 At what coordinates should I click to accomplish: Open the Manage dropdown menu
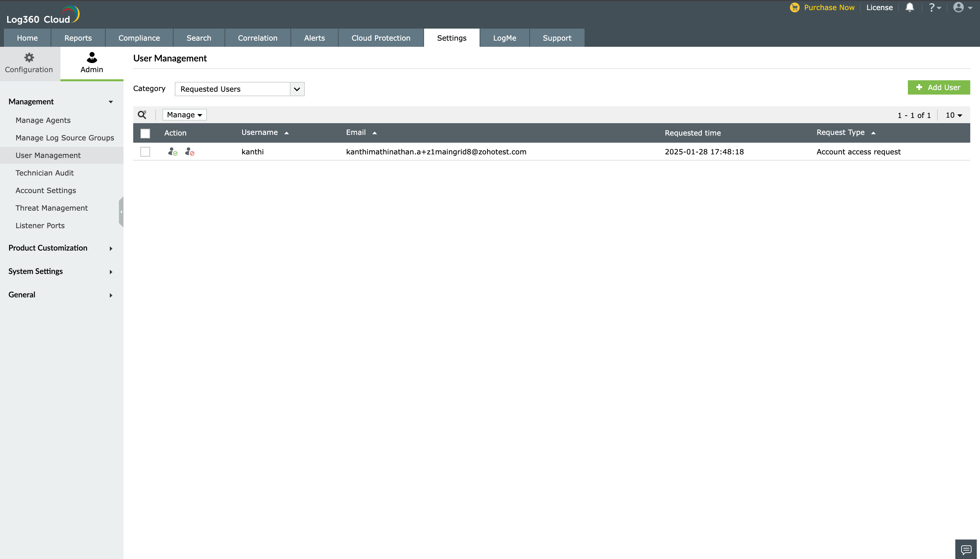tap(184, 115)
